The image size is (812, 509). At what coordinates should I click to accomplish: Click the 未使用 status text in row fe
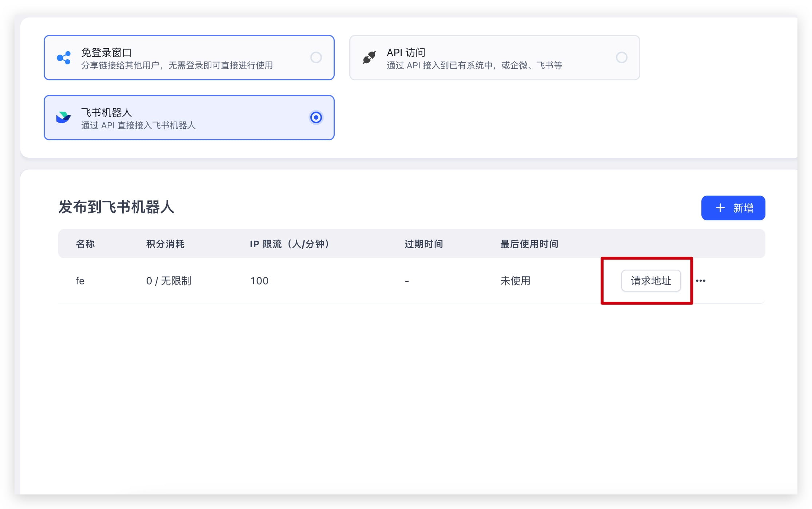point(516,280)
